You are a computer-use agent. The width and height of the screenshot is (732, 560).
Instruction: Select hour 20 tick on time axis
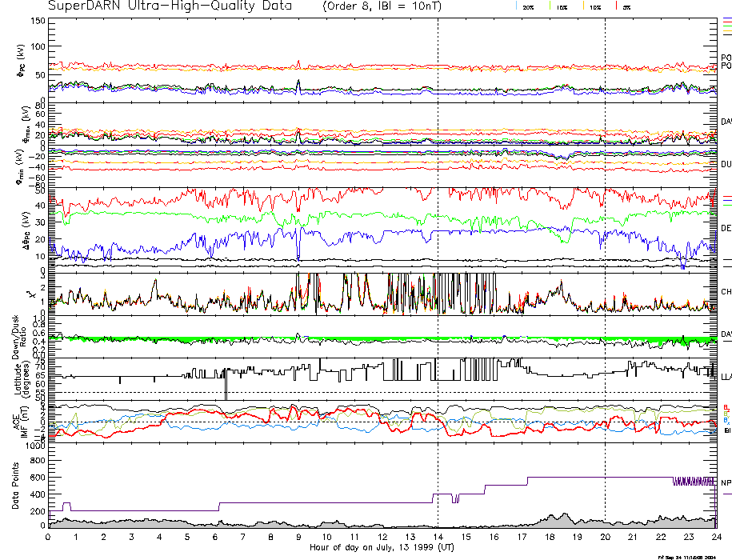[x=605, y=537]
